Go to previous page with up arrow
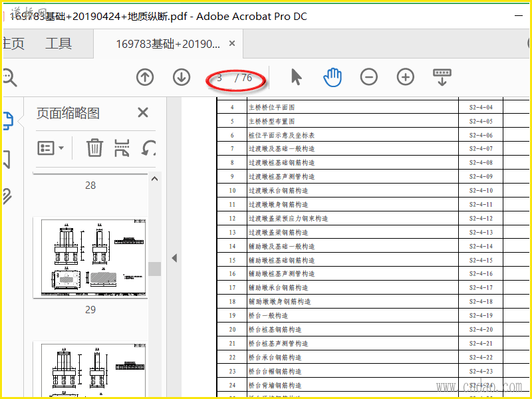 145,77
